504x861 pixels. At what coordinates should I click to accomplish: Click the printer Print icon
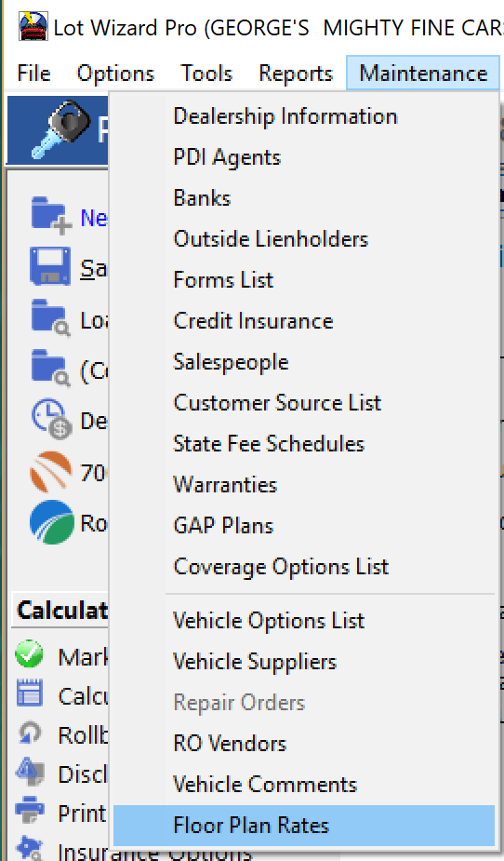pyautogui.click(x=30, y=810)
